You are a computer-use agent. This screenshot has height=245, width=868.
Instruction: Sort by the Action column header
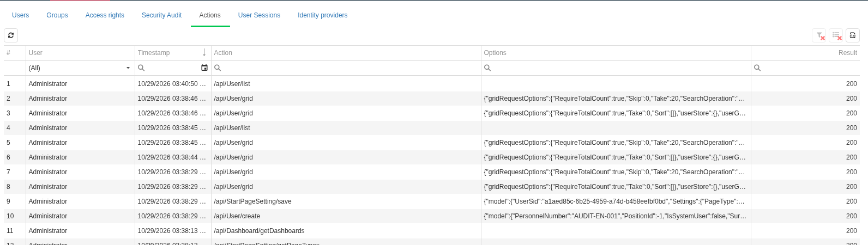click(346, 53)
